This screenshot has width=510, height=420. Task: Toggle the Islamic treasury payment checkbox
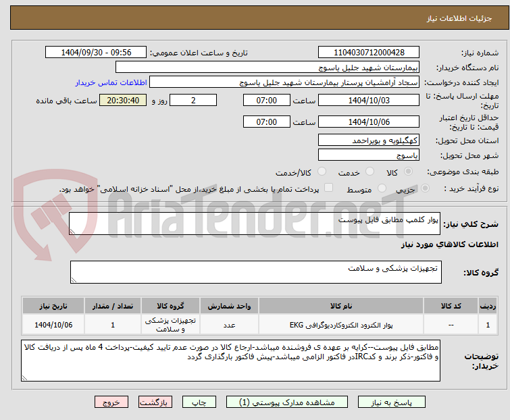click(x=329, y=188)
